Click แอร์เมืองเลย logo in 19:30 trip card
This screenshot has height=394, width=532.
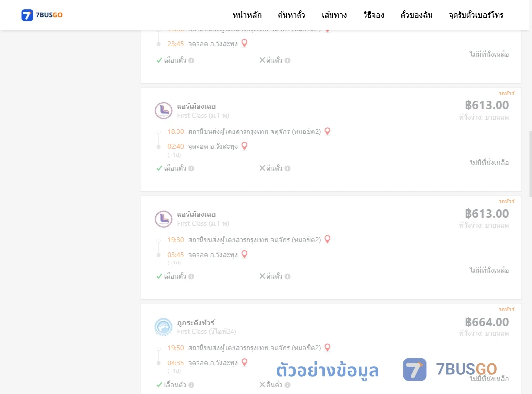click(x=164, y=219)
